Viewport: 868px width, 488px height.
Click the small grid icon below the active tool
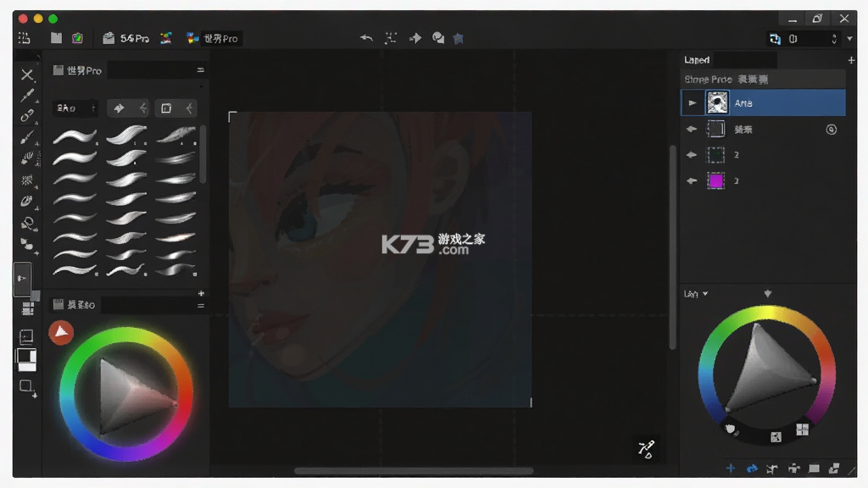pos(28,308)
